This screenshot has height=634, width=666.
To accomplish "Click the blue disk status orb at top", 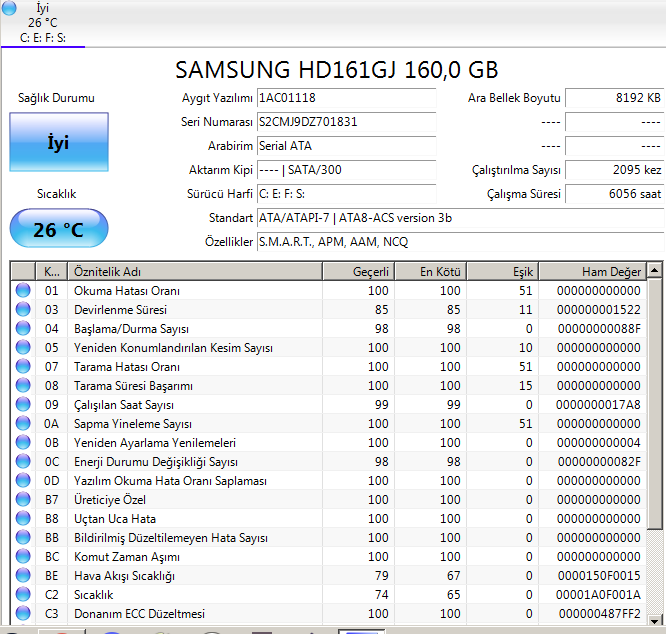I will pos(9,8).
